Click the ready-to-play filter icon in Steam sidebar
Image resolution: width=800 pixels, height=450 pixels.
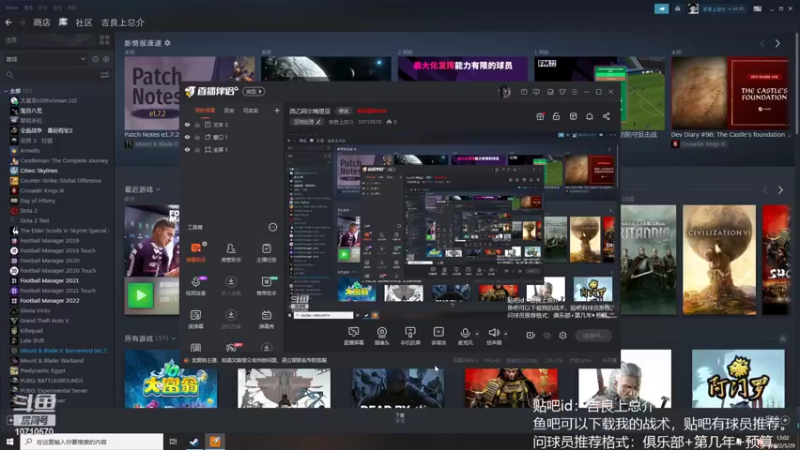coord(106,59)
